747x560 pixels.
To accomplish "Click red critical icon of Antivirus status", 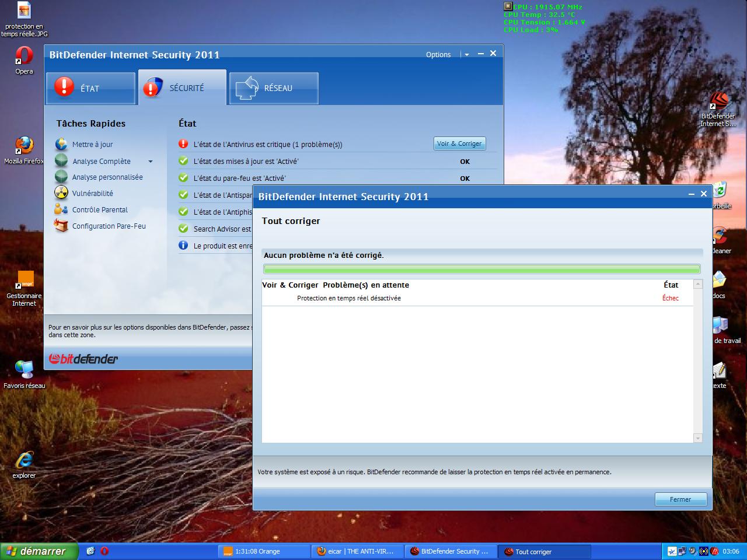I will [183, 143].
